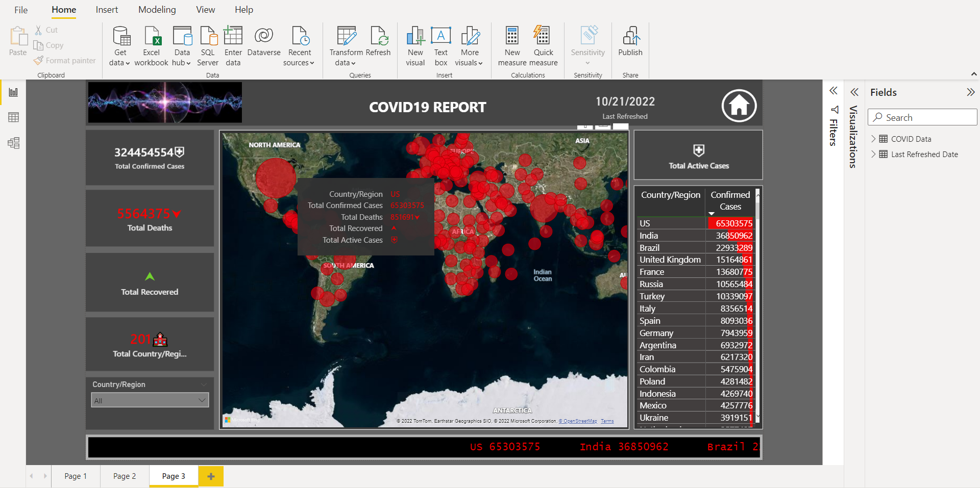980x488 pixels.
Task: Select the Dataverse connector
Action: [x=264, y=42]
